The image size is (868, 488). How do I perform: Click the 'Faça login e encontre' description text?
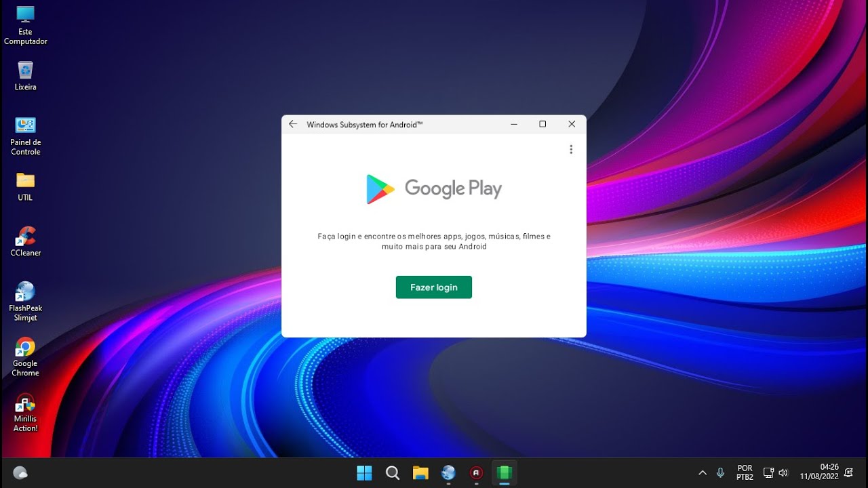point(434,241)
